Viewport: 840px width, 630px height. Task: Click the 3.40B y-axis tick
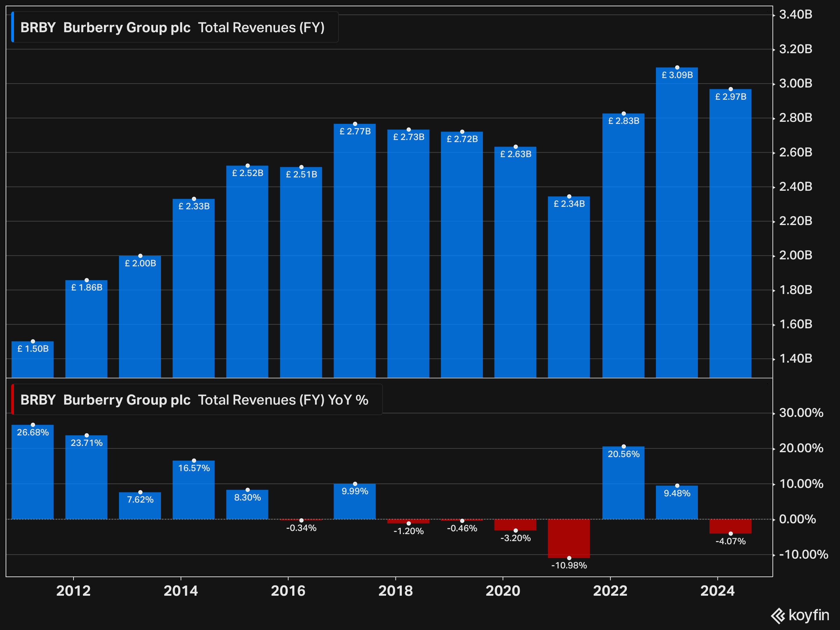tap(796, 14)
